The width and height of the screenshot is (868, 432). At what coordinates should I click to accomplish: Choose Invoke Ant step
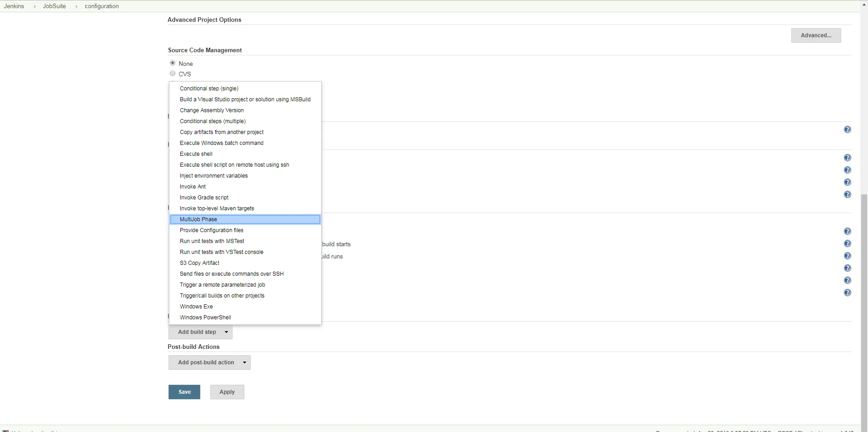coord(245,187)
